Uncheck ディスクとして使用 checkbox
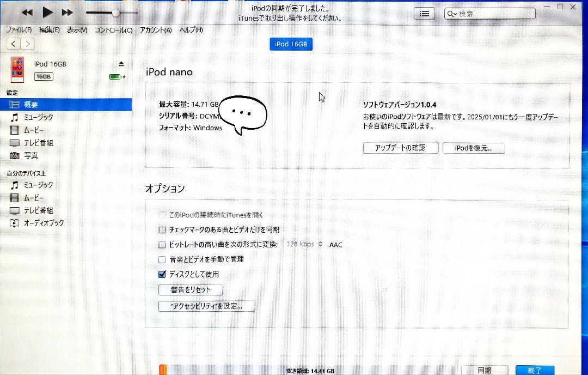This screenshot has height=375, width=588. (162, 274)
